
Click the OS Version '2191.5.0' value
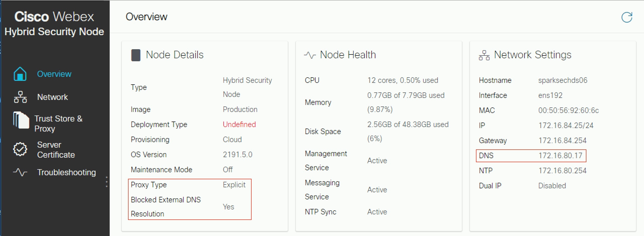237,155
